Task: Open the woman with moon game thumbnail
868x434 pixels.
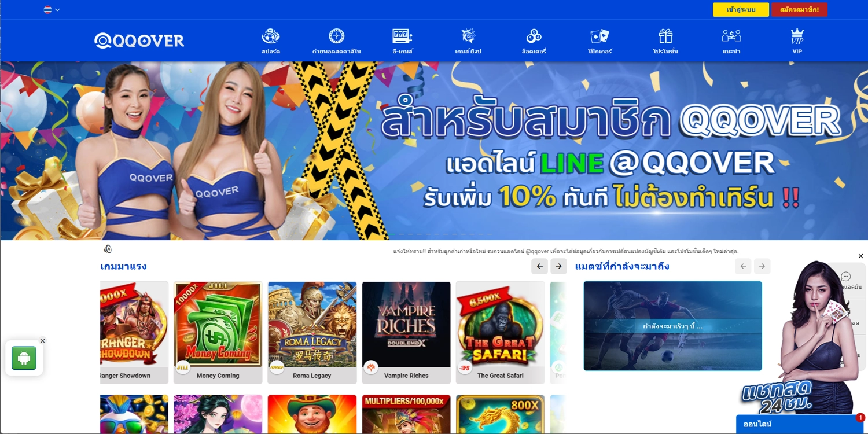Action: (x=218, y=414)
